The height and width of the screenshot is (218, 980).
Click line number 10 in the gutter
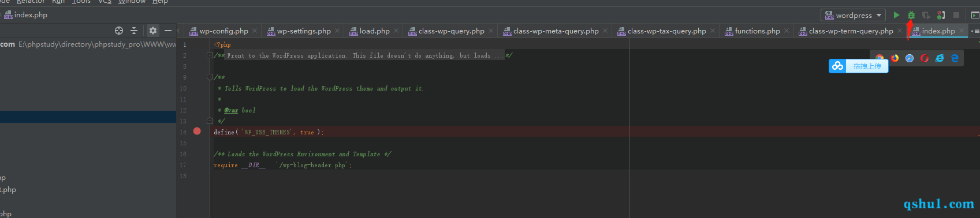tap(183, 88)
